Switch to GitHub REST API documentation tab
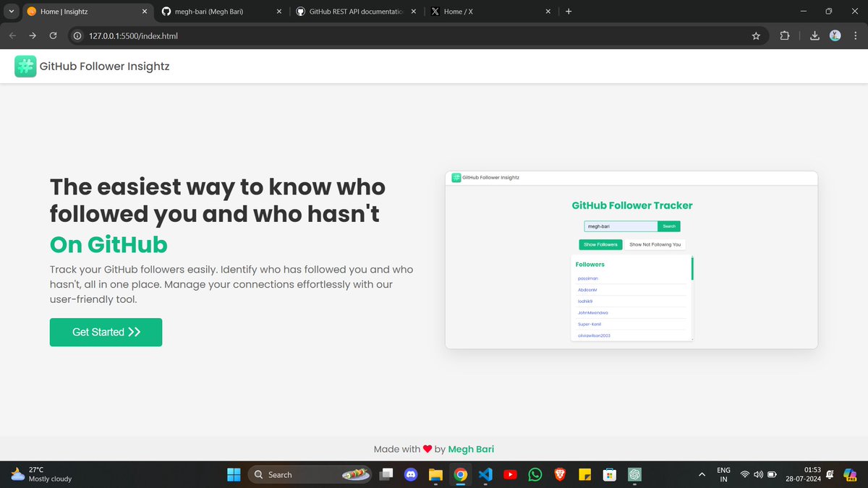Image resolution: width=868 pixels, height=488 pixels. click(356, 12)
